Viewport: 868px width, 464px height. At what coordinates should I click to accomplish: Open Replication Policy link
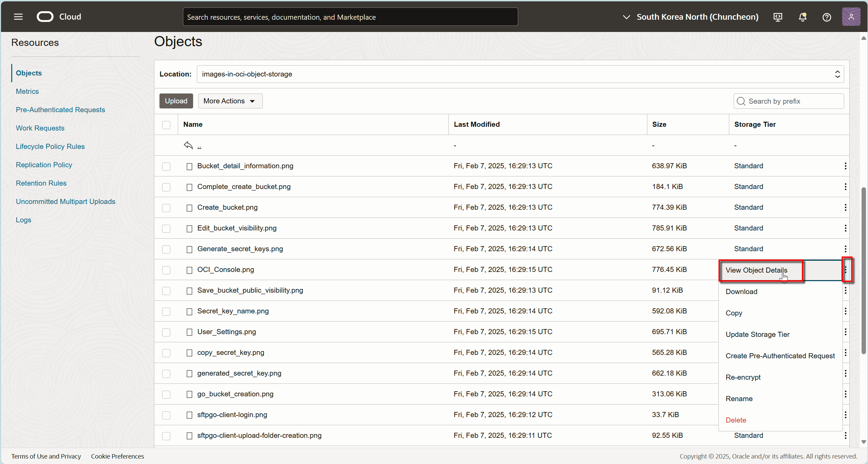pyautogui.click(x=44, y=165)
